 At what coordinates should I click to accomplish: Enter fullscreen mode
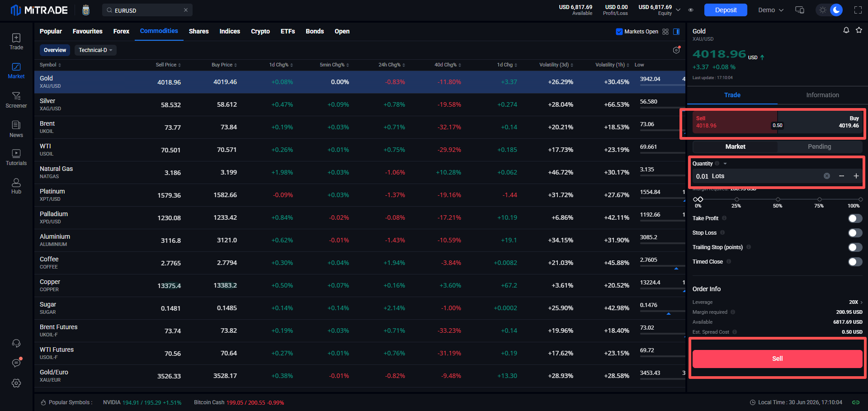click(x=858, y=10)
